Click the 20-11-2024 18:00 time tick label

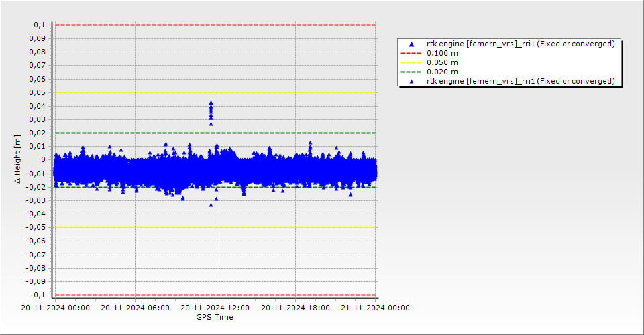295,308
